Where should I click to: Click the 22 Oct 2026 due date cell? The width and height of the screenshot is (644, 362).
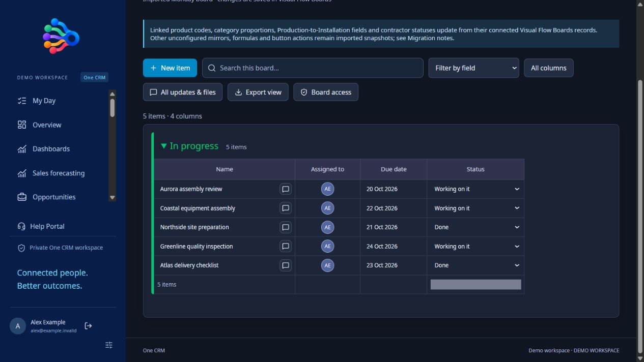click(394, 208)
